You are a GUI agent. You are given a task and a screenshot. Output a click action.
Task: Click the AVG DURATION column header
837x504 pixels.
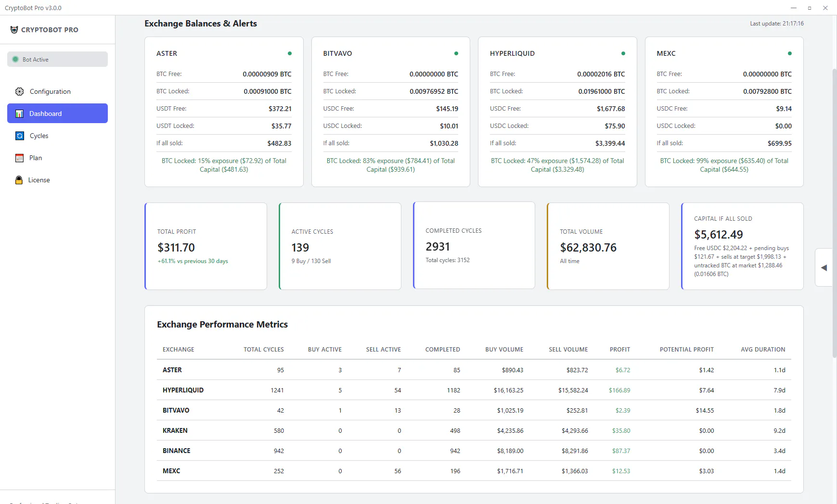pyautogui.click(x=763, y=350)
